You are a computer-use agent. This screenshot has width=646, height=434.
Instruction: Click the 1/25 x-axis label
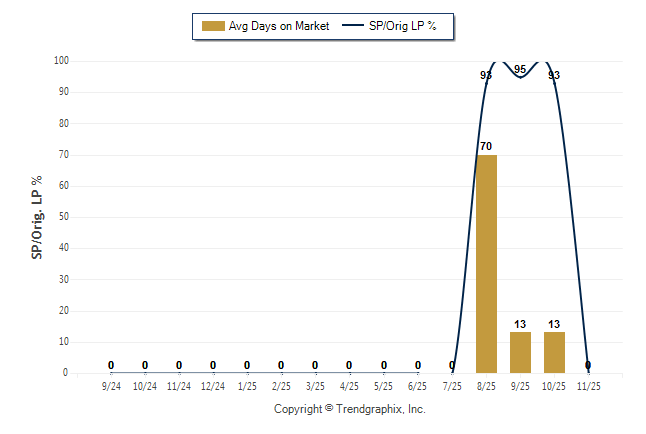pos(247,385)
